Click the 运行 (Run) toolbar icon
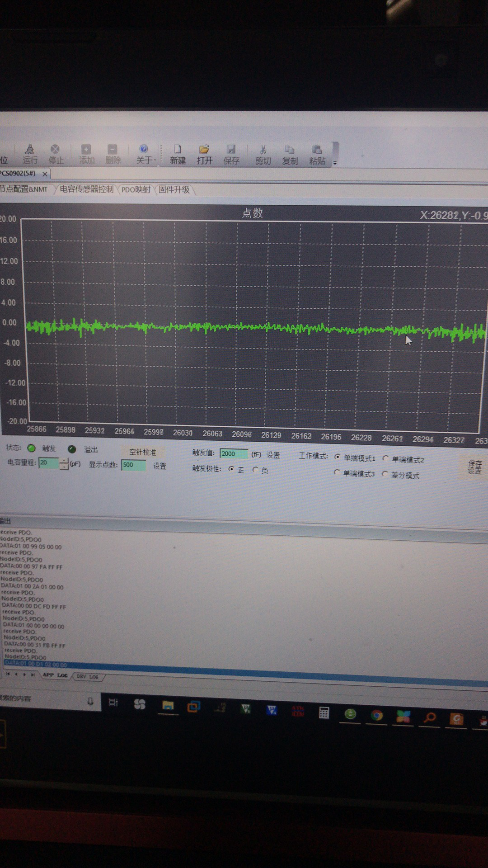Screen dimensions: 488x868 click(x=30, y=154)
